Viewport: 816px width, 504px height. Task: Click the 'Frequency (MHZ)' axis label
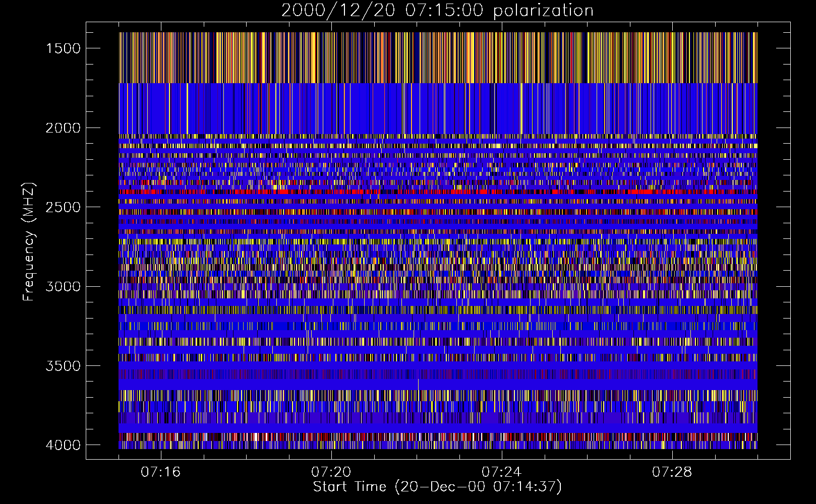29,242
